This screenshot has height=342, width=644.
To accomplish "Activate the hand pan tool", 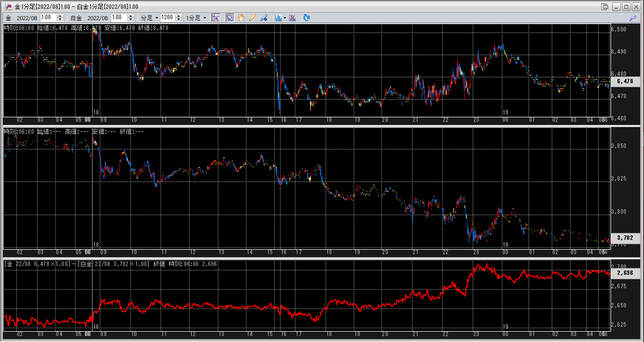I will tap(241, 17).
